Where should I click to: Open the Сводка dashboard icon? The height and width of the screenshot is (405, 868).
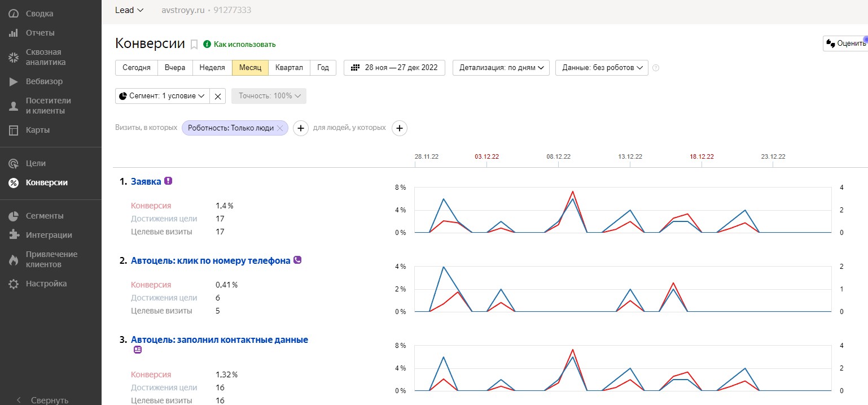14,14
